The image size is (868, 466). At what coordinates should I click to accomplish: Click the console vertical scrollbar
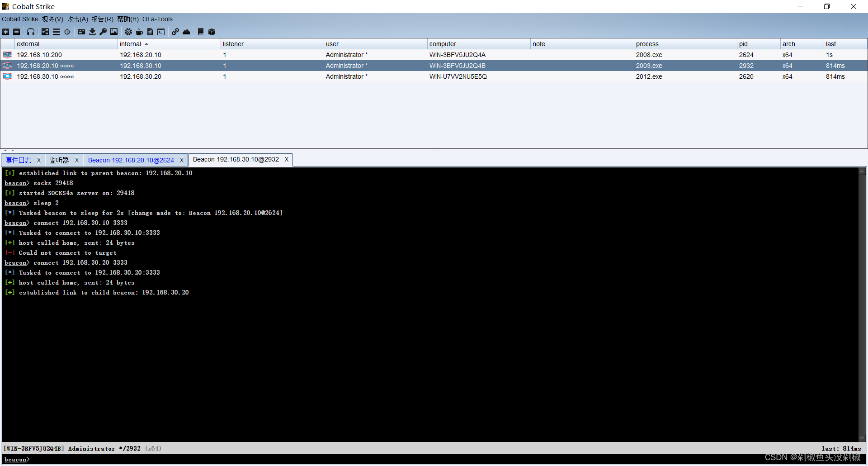862,304
